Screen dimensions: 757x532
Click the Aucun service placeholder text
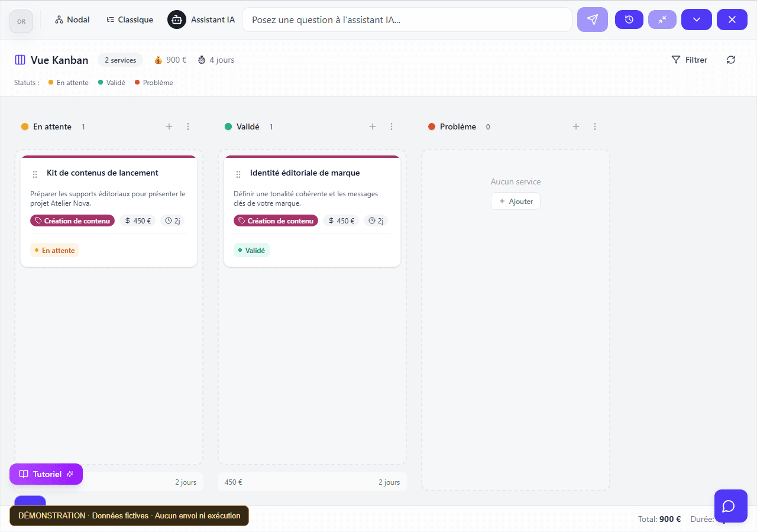pos(516,181)
